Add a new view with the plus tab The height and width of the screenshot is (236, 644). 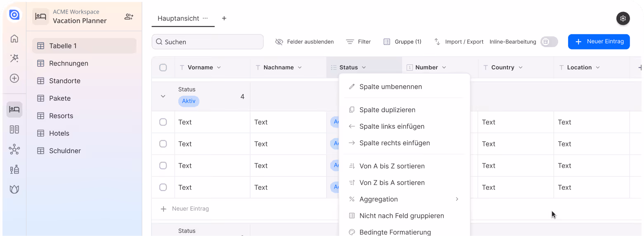[x=224, y=19]
